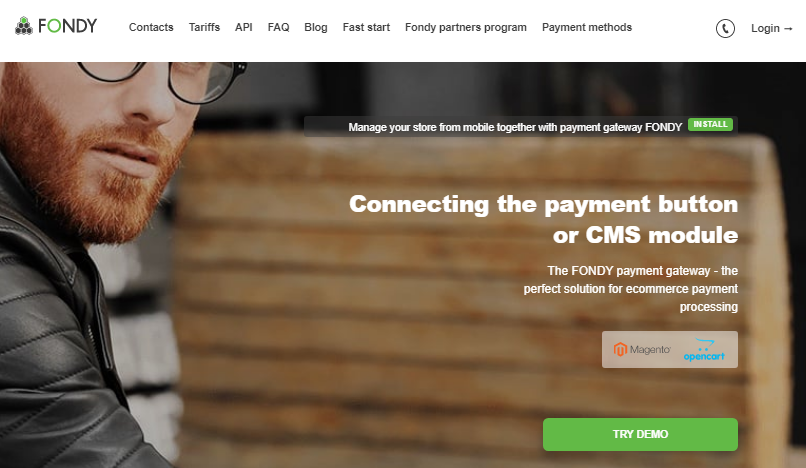Open the Fast start page

367,27
